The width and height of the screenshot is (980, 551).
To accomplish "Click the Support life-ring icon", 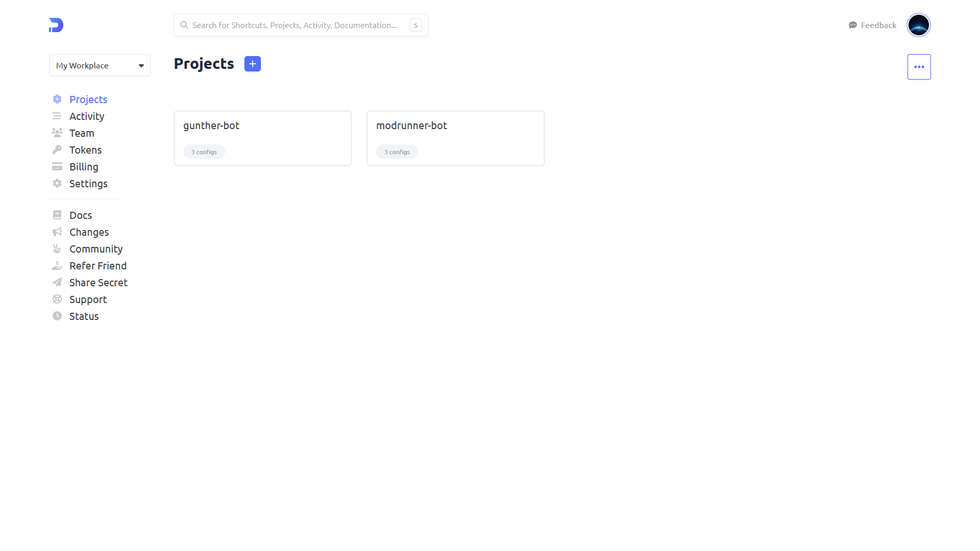I will (57, 299).
